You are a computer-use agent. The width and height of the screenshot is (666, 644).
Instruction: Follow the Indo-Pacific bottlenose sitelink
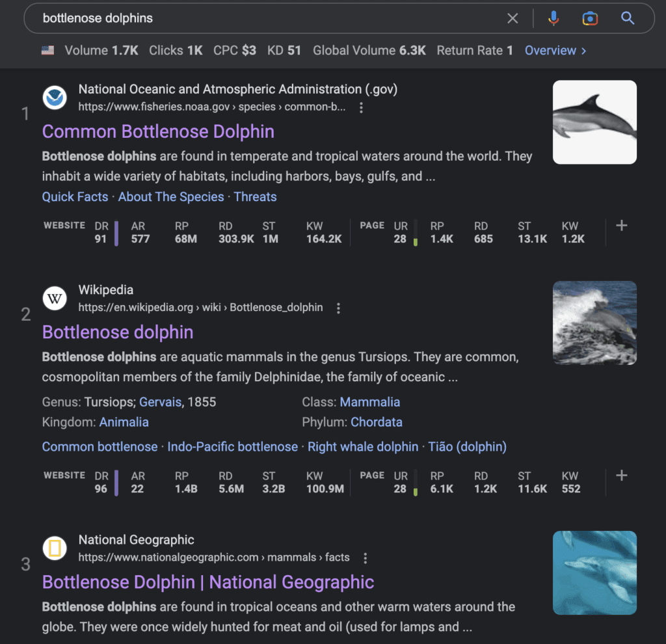click(232, 446)
